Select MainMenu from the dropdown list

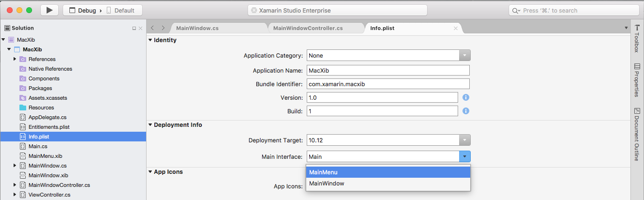[388, 172]
